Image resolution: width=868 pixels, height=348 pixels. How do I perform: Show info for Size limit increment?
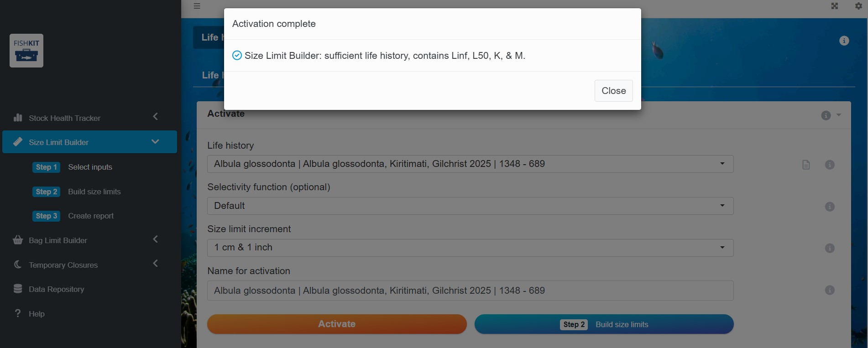[830, 248]
